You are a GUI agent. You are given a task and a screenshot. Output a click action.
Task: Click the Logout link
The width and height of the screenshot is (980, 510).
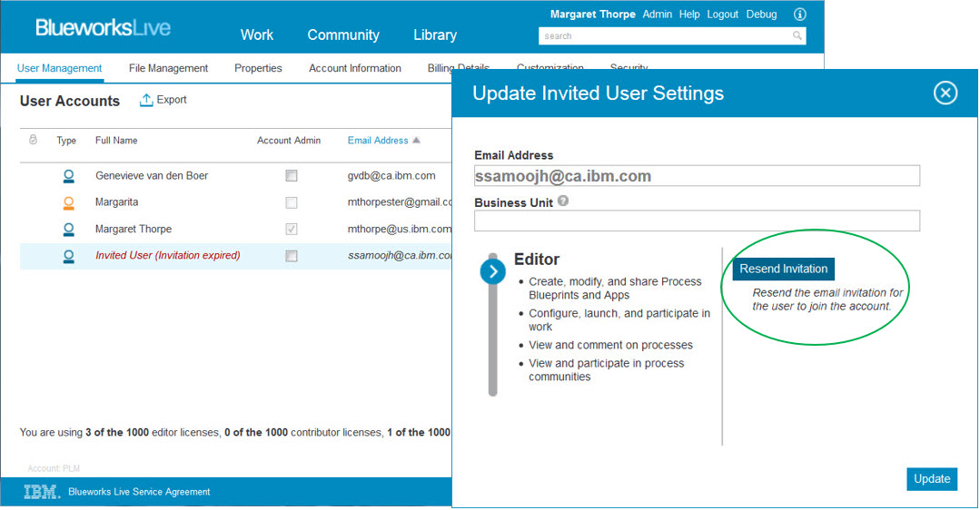pos(722,14)
